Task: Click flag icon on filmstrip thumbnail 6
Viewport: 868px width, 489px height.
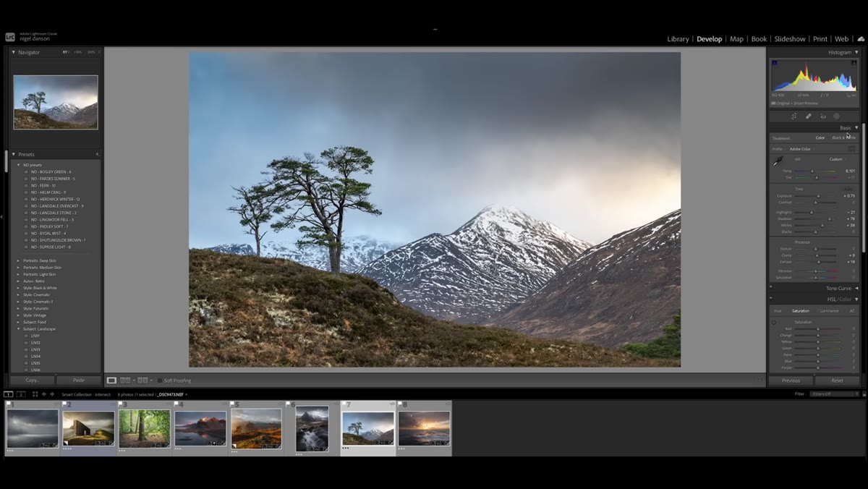Action: pos(289,404)
